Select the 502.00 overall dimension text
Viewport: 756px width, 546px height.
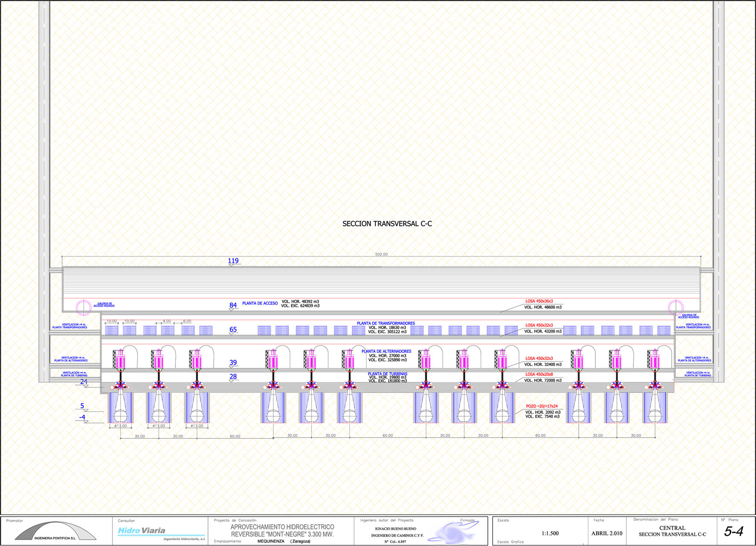point(381,254)
